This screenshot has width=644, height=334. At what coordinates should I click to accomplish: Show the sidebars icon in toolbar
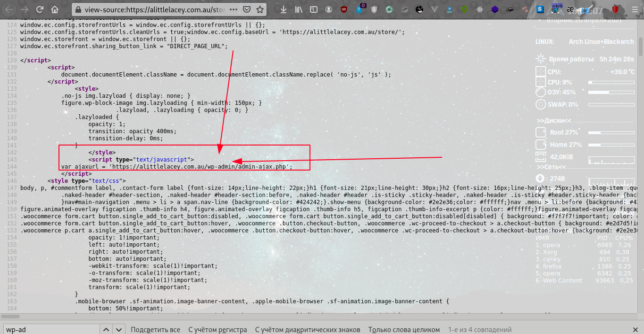(314, 9)
